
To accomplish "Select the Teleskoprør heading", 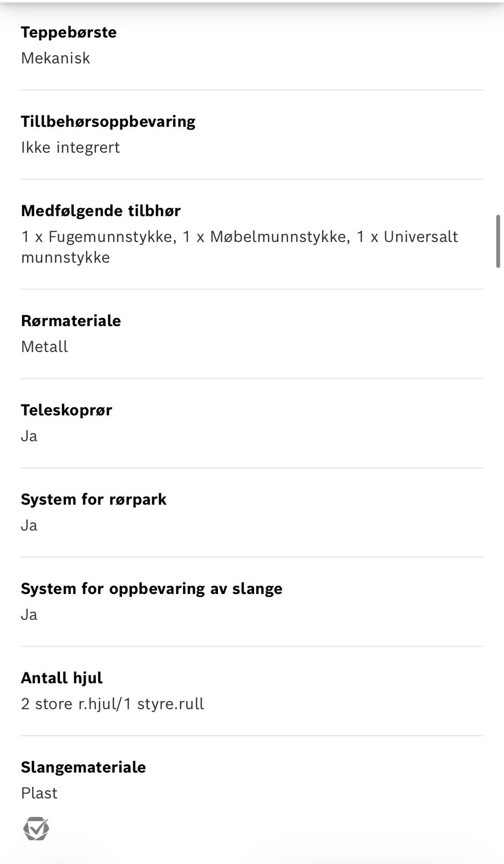I will [66, 410].
